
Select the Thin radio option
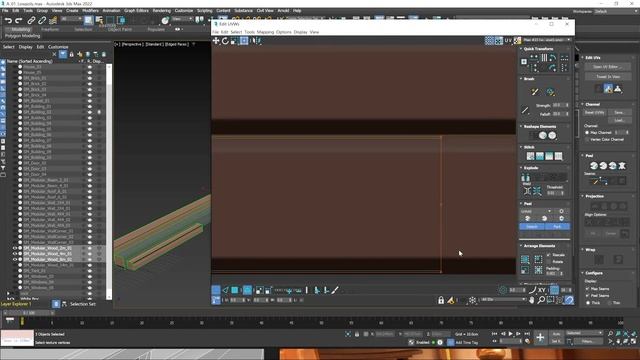609,303
